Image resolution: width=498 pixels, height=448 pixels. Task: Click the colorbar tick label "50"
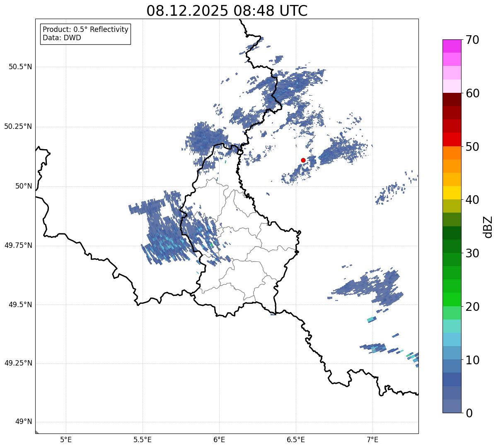(472, 147)
